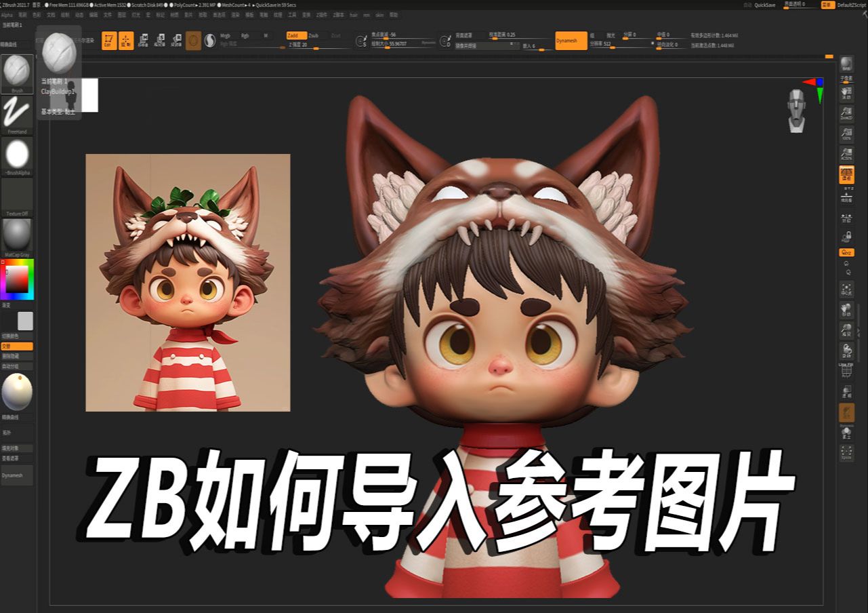The height and width of the screenshot is (613, 868).
Task: Adjust the draw size 55.96707 slider
Action: coord(404,43)
